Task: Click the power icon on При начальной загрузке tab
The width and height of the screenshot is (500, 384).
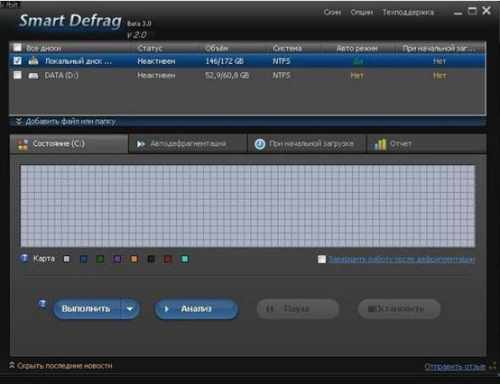Action: pyautogui.click(x=260, y=144)
